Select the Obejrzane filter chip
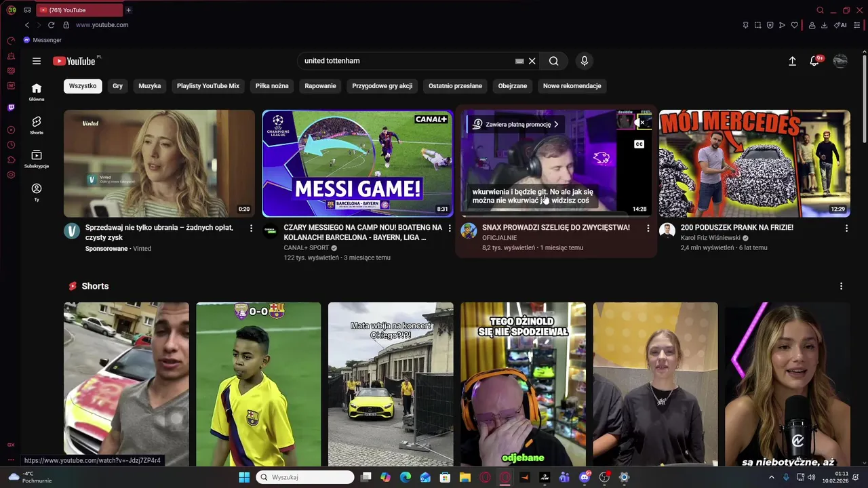The image size is (868, 488). click(513, 86)
